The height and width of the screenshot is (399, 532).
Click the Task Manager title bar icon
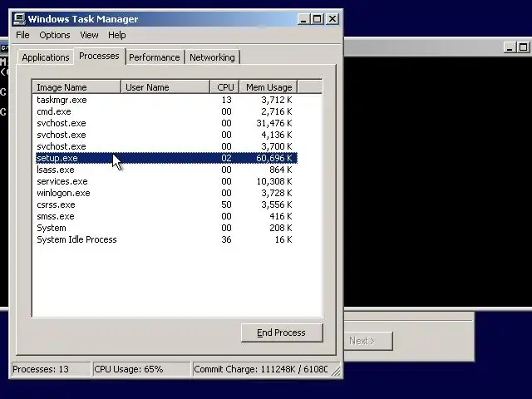19,19
